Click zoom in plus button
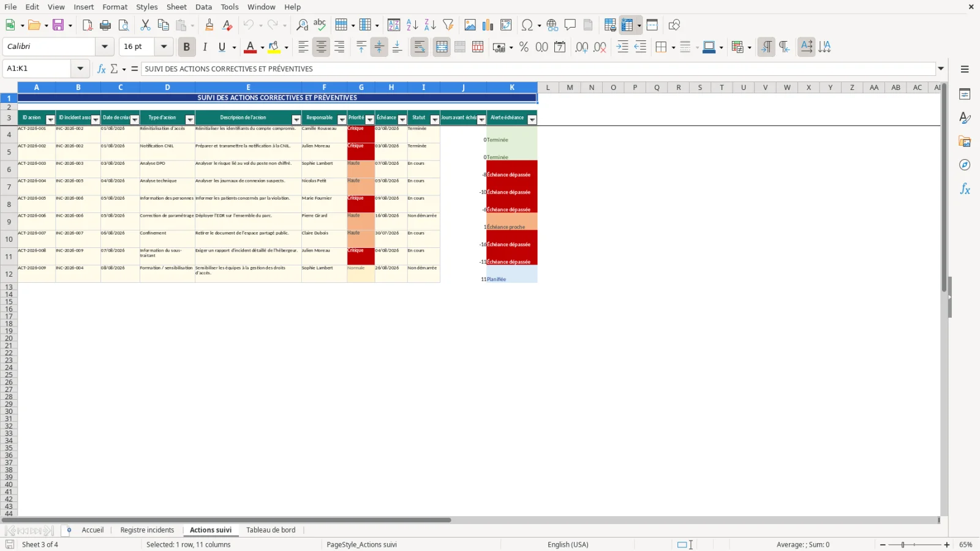The height and width of the screenshot is (551, 980). click(x=947, y=545)
